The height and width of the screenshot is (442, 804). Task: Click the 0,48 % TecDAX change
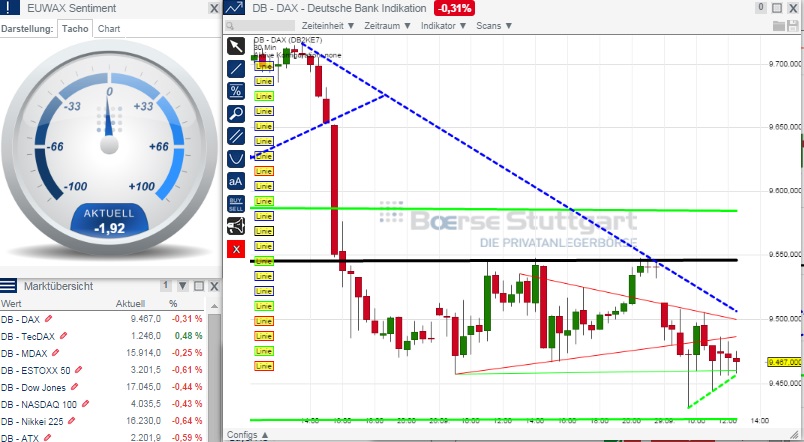[188, 336]
